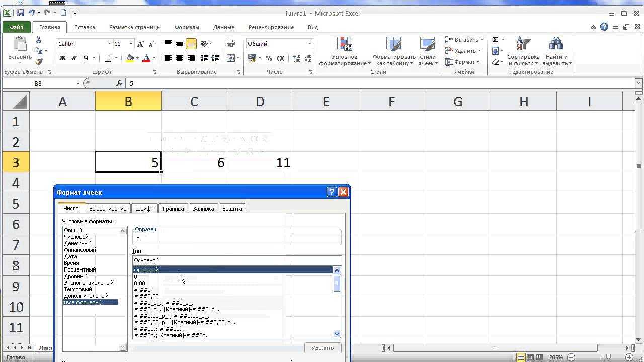This screenshot has height=362, width=644.
Task: Toggle the highlighted Bottom Align button
Action: [x=191, y=44]
